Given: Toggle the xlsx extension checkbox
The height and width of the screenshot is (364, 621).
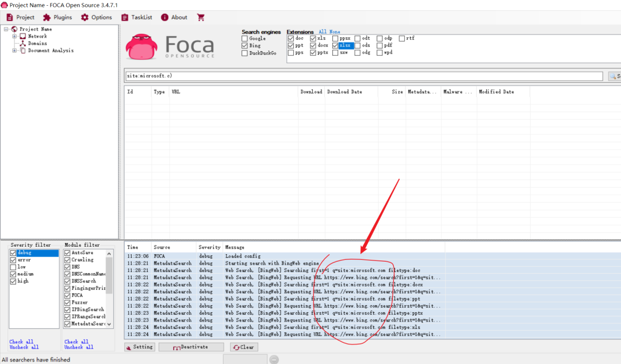Looking at the screenshot, I should 335,45.
